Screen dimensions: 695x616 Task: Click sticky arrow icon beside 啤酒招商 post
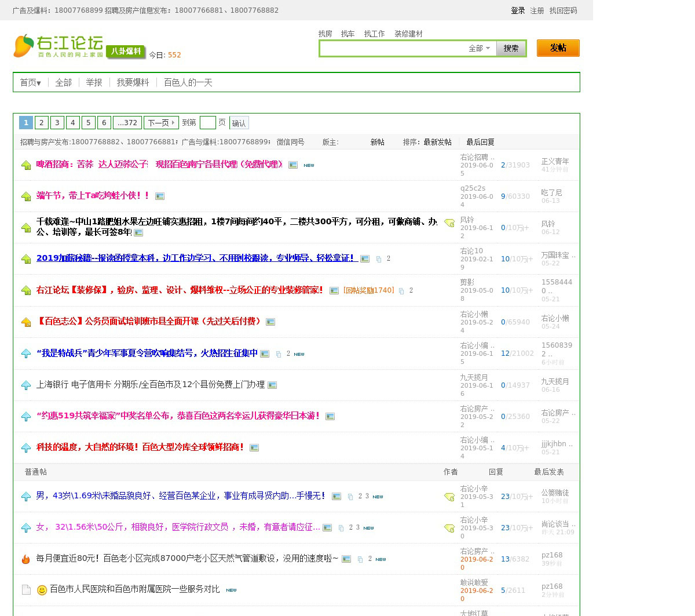26,165
